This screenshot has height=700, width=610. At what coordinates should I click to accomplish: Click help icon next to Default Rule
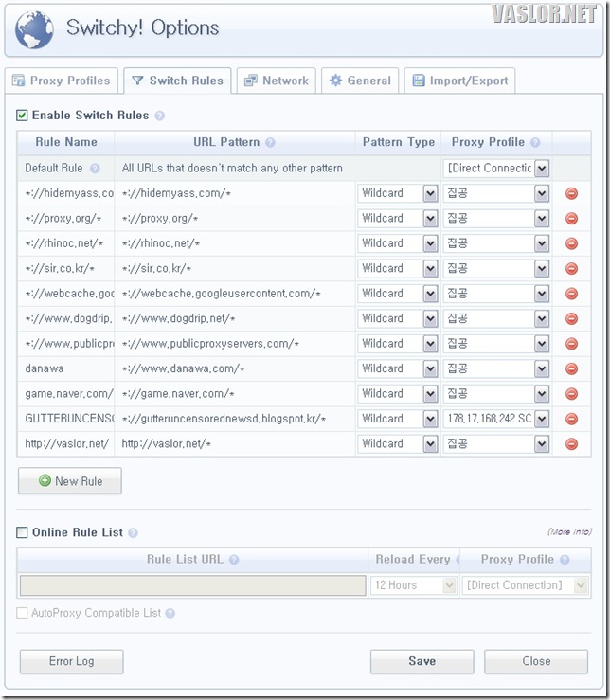(94, 169)
